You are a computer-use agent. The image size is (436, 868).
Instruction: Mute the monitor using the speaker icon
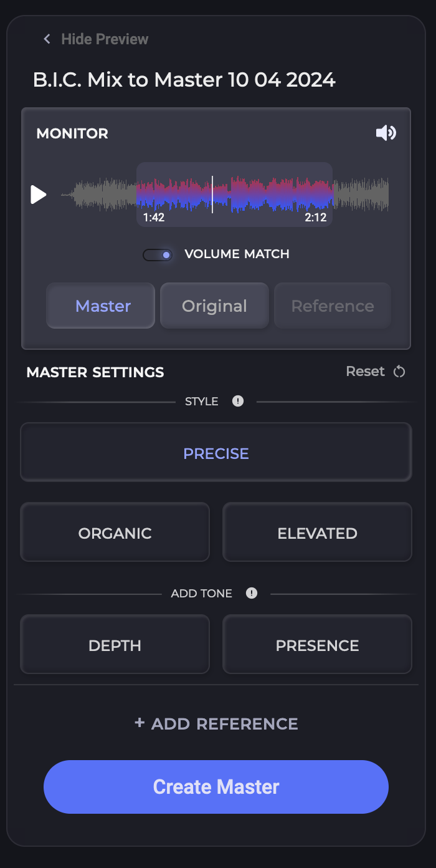386,133
